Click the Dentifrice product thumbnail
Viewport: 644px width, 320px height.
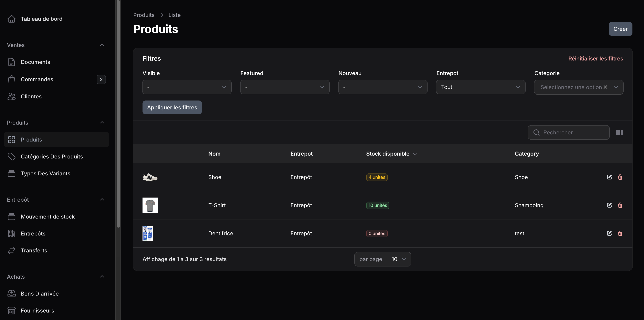148,233
